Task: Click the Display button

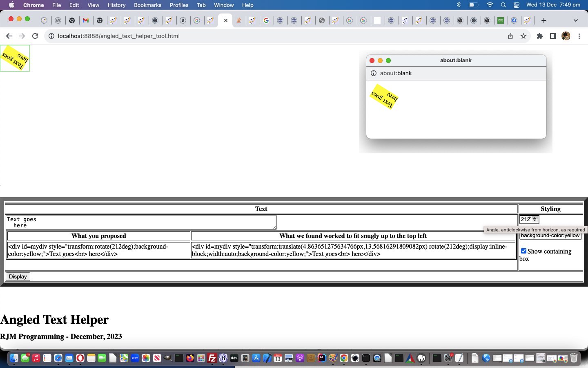Action: 18,276
